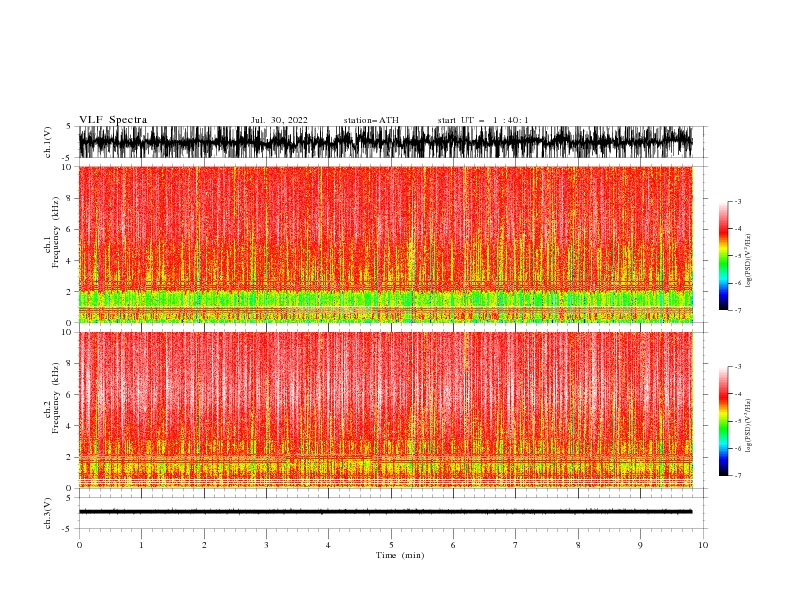Click the "station=ATH" header label

(371, 120)
